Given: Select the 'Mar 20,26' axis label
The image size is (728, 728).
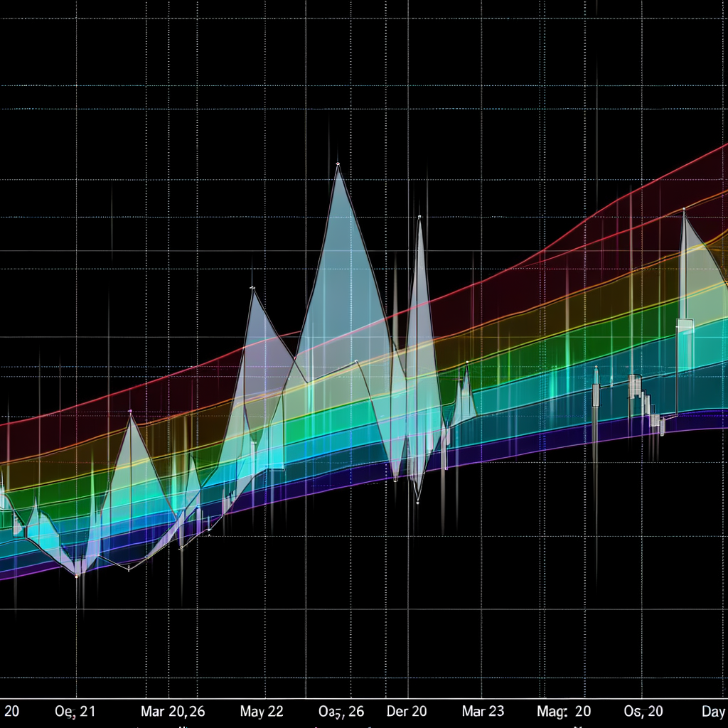Looking at the screenshot, I should click(x=172, y=711).
